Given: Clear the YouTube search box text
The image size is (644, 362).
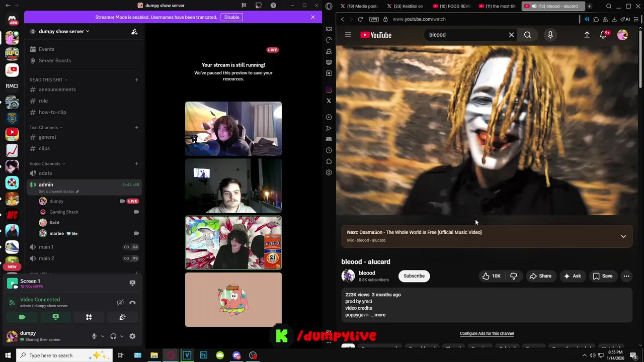Looking at the screenshot, I should [x=511, y=35].
